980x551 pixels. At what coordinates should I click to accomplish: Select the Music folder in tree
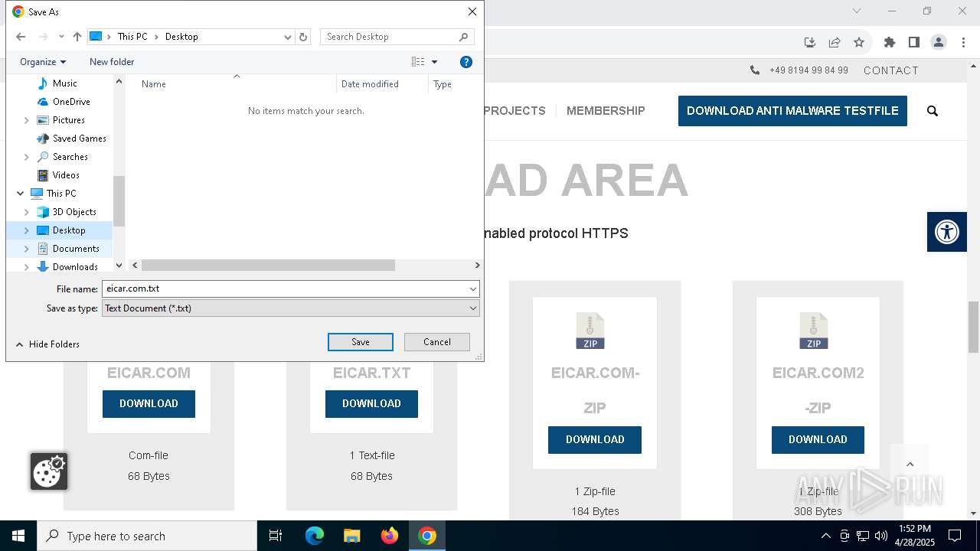click(65, 83)
